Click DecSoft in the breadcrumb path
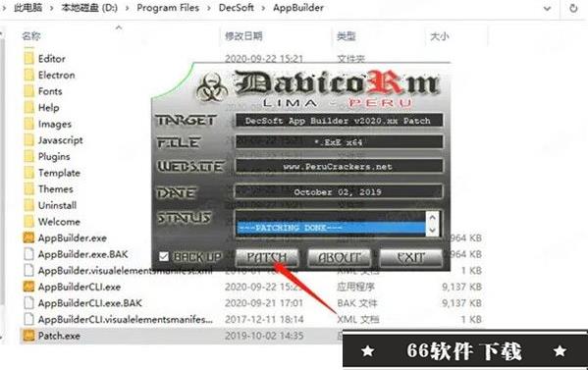 click(x=237, y=8)
